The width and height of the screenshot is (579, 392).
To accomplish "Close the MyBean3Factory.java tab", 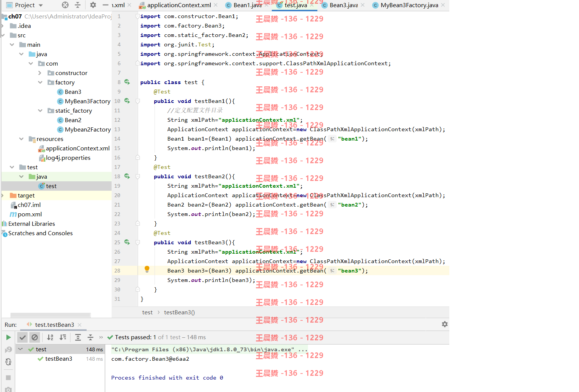I will (443, 5).
